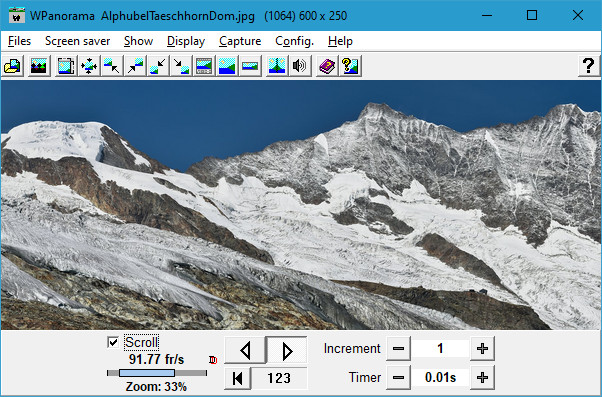Increase the Increment with plus button

coord(482,349)
